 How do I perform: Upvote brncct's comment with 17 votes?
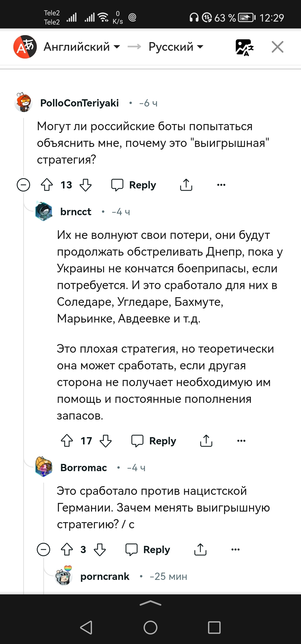[67, 441]
